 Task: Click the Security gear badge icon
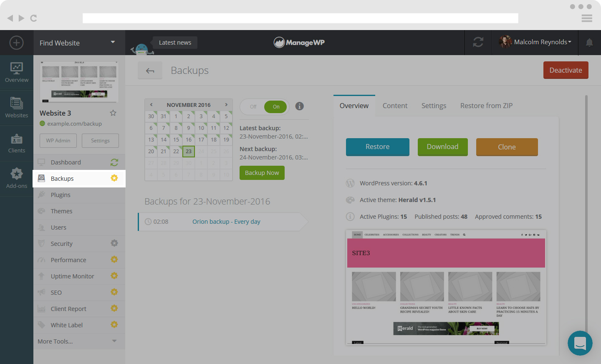[114, 243]
